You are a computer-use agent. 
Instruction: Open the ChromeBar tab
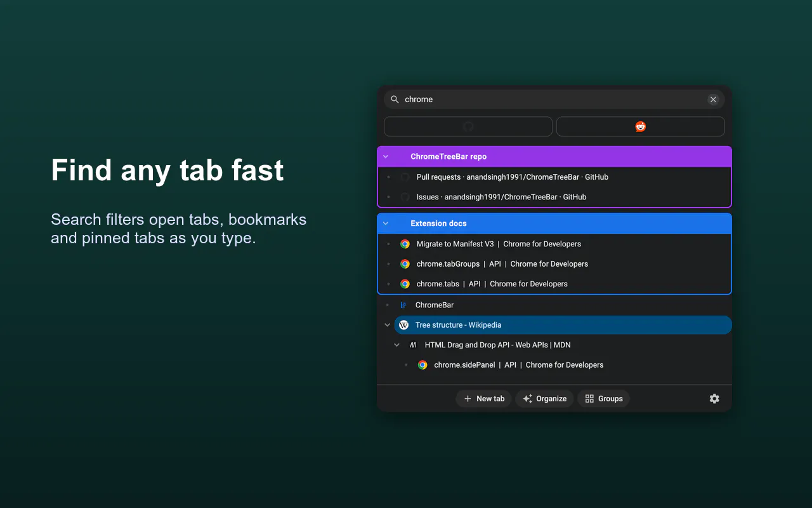coord(554,305)
